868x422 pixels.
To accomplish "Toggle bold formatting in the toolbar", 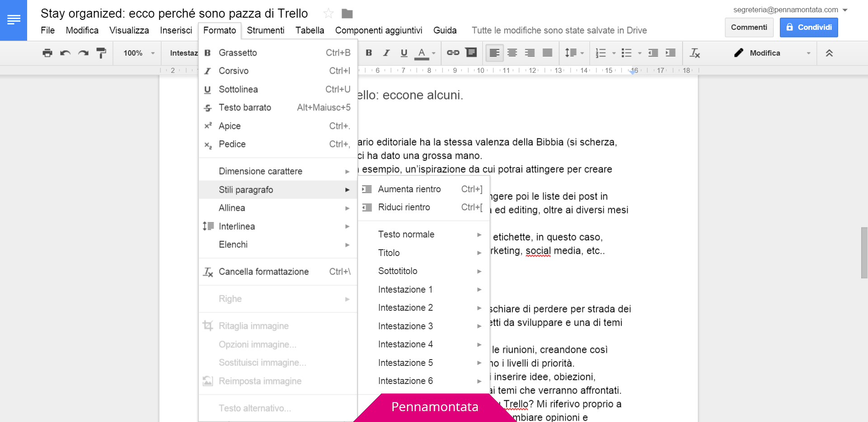I will [369, 53].
